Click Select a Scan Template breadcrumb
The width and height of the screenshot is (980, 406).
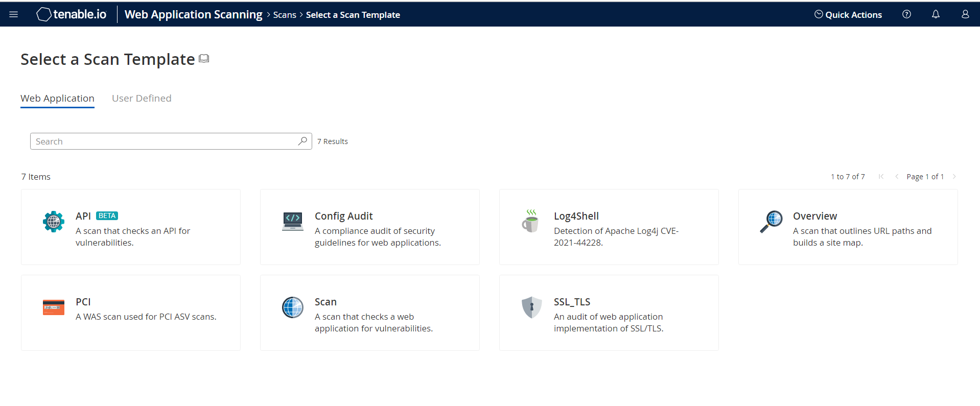[353, 15]
